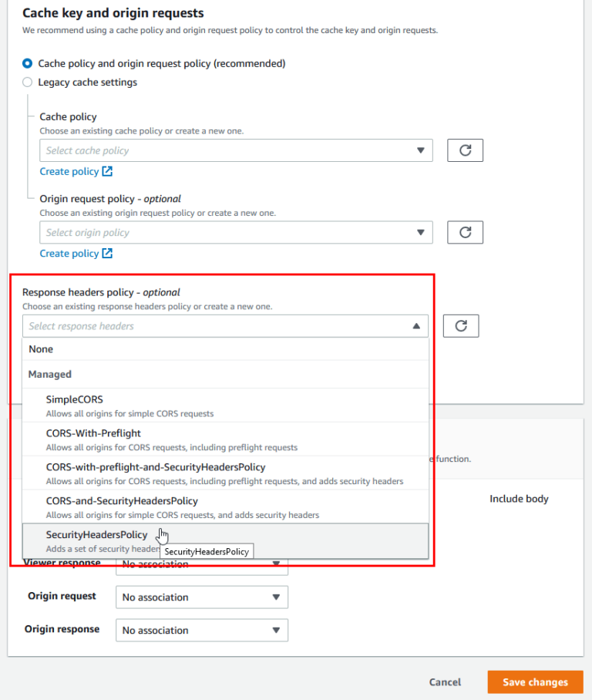Choose the SimpleCORS policy option
The image size is (592, 700).
point(74,399)
